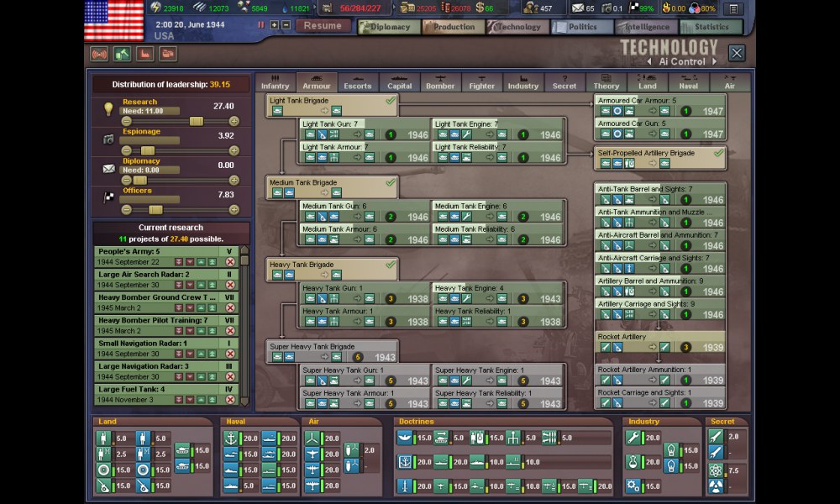The height and width of the screenshot is (504, 840).
Task: Click the dollar sign money icon in the top bar
Action: pyautogui.click(x=480, y=8)
